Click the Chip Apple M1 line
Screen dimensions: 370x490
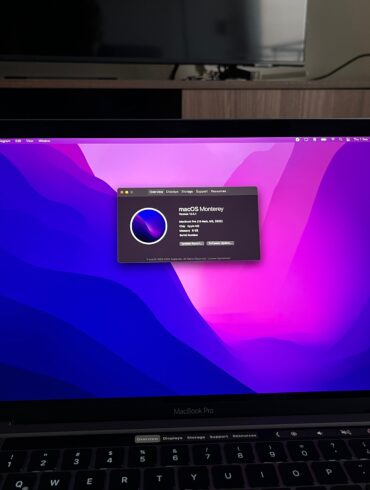click(x=189, y=226)
